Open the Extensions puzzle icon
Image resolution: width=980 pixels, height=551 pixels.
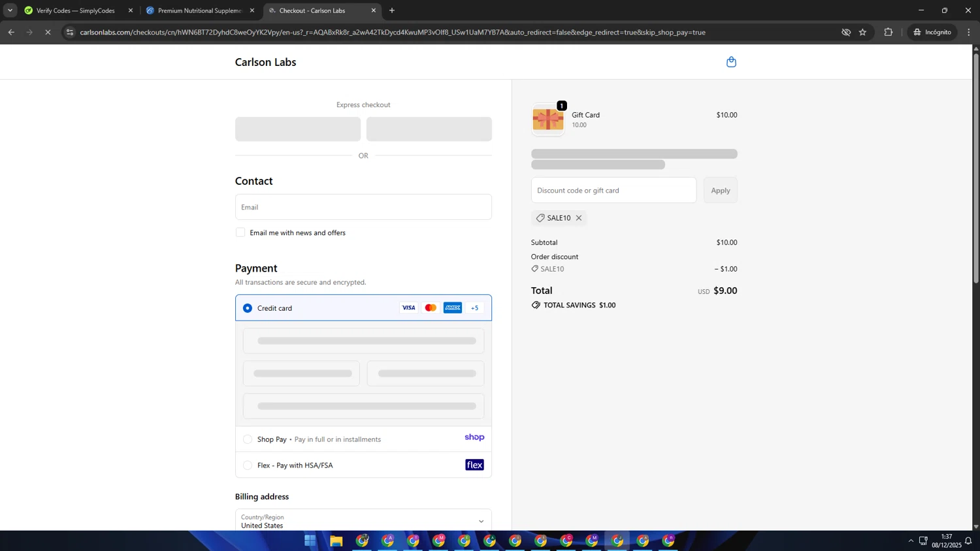point(889,32)
